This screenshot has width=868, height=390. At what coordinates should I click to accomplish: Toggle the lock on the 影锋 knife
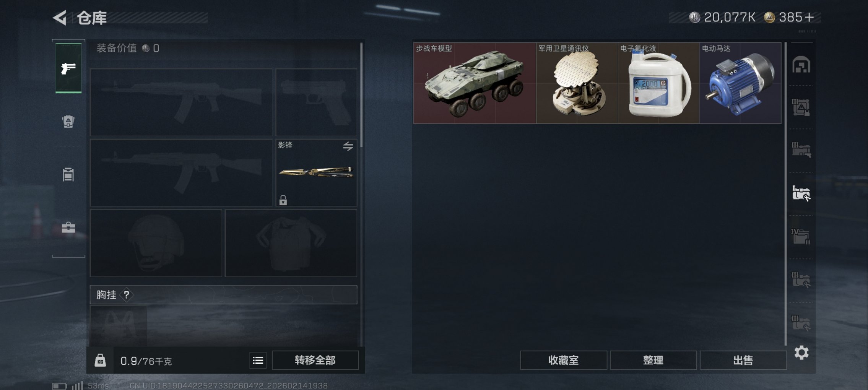(283, 200)
